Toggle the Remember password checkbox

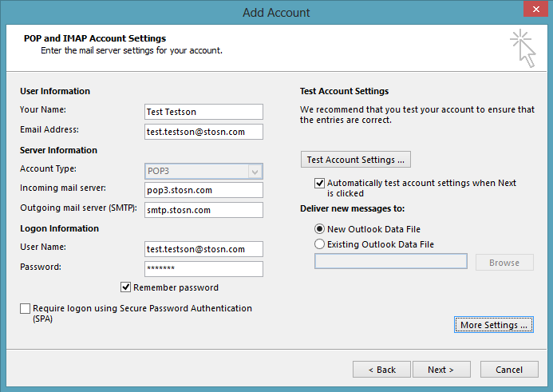125,287
